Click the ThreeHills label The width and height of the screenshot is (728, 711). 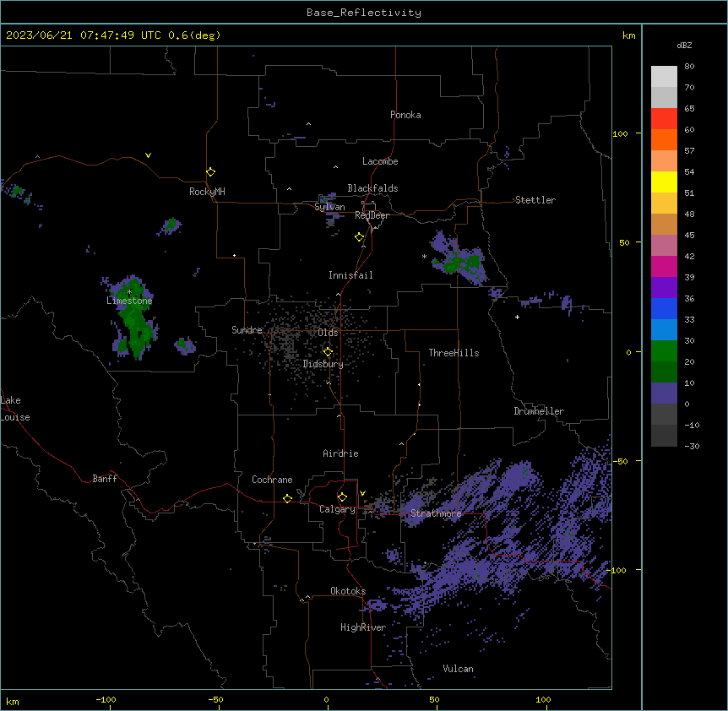click(454, 353)
